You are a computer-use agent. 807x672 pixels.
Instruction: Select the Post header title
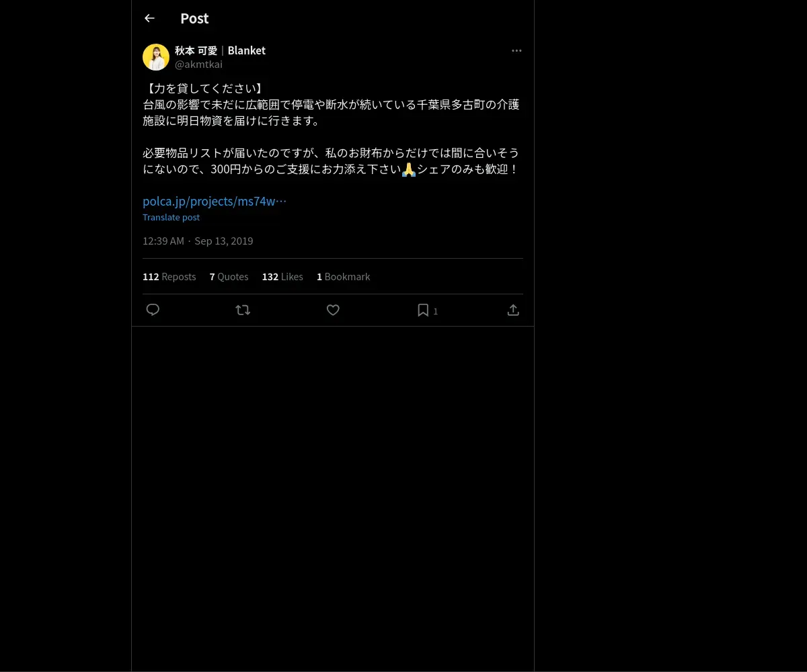[x=194, y=18]
